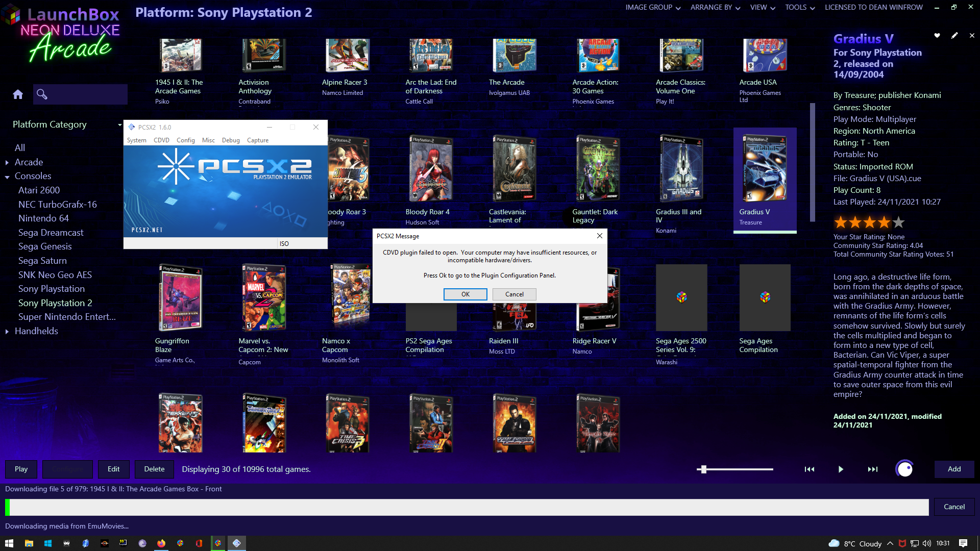Viewport: 980px width, 551px height.
Task: Open the Image Group dropdown
Action: click(653, 8)
